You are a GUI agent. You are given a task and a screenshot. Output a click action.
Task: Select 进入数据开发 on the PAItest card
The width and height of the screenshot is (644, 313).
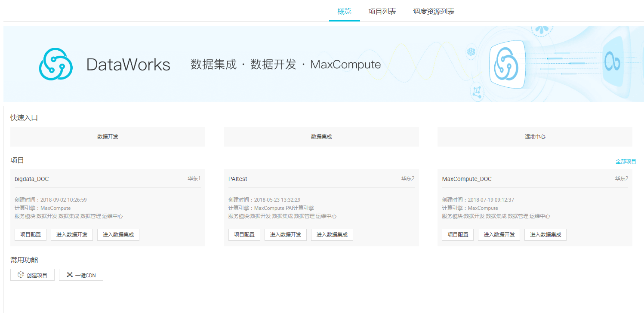[x=286, y=235]
